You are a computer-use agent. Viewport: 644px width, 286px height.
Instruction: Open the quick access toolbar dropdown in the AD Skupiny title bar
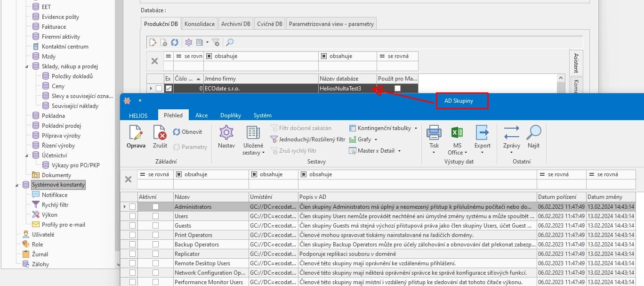(140, 101)
